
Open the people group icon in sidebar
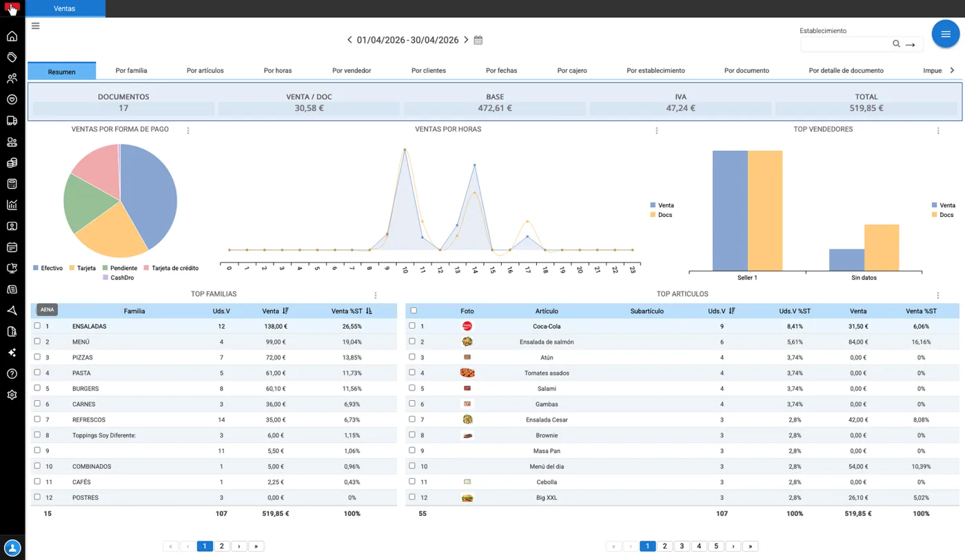[12, 79]
